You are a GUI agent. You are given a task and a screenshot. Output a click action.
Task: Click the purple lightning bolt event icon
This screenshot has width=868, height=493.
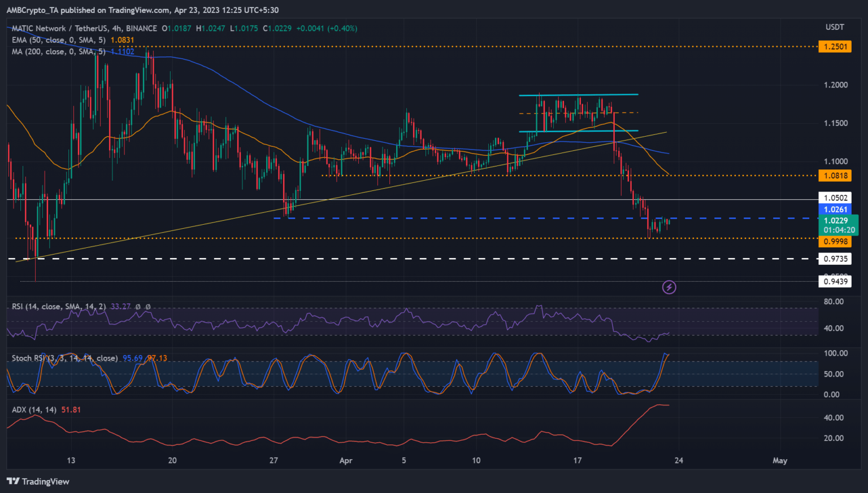pyautogui.click(x=669, y=287)
